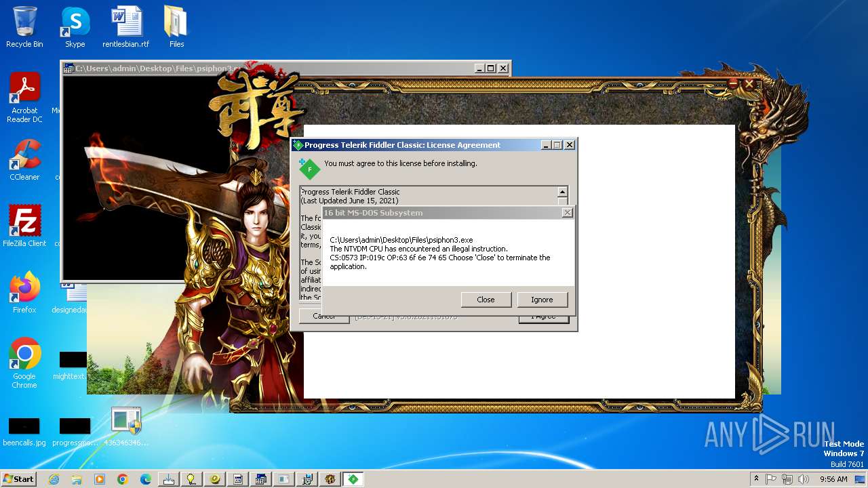Select the 436346346... installer file icon
Image resolution: width=868 pixels, height=488 pixels.
tap(126, 426)
